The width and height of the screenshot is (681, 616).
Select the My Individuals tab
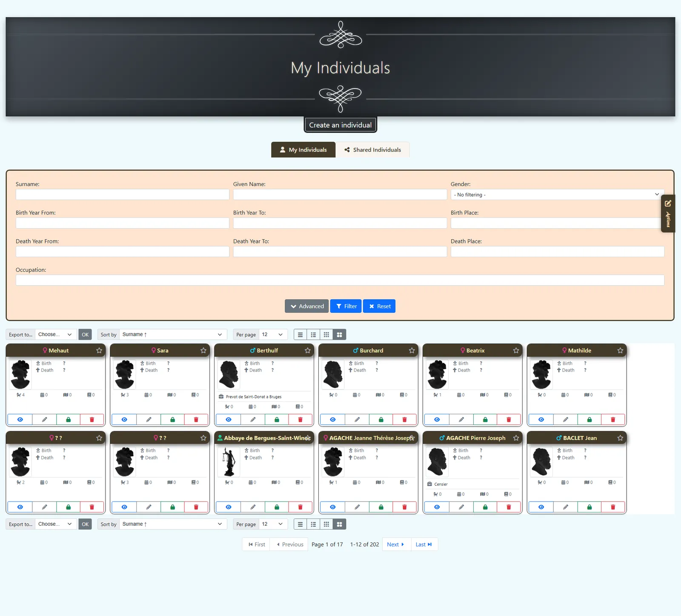[x=303, y=150]
